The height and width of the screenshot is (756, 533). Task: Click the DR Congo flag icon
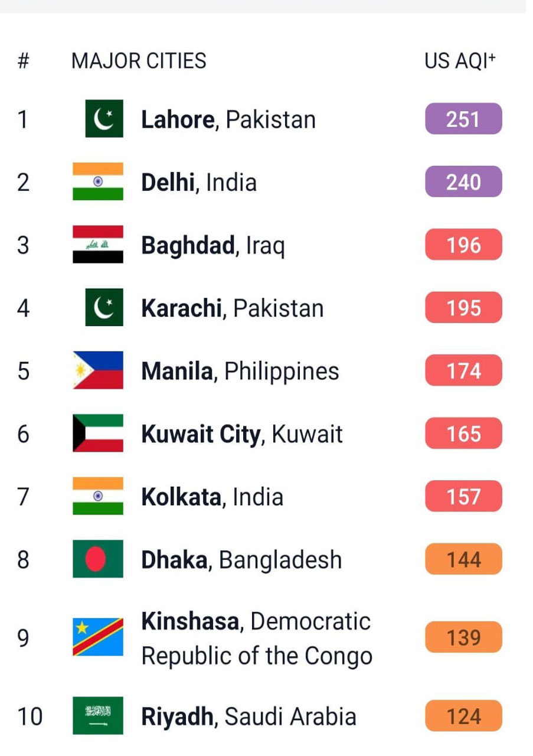(98, 637)
